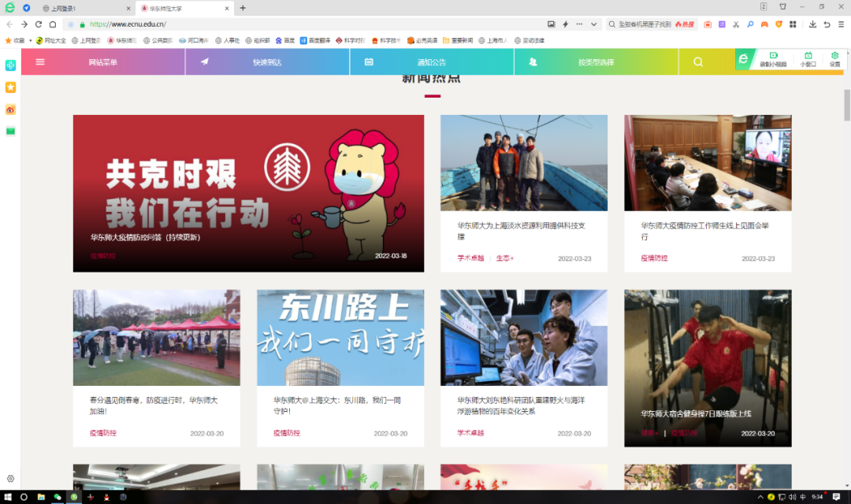This screenshot has height=504, width=851.
Task: Expand the address bar dropdown arrow
Action: 594,24
